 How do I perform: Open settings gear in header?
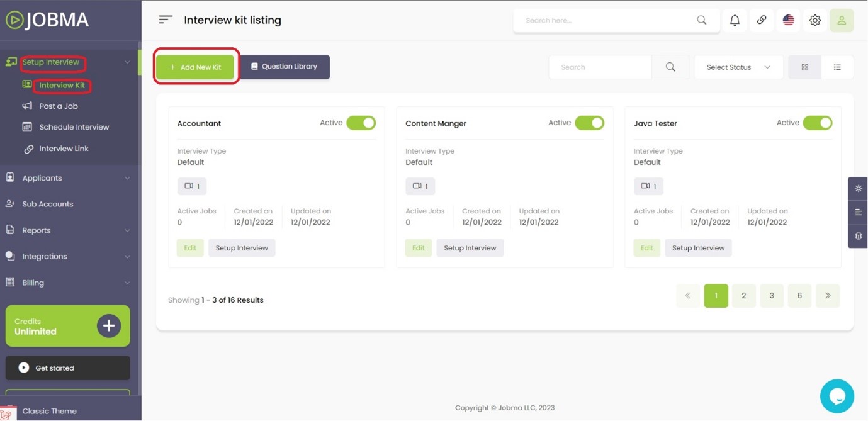pos(815,20)
